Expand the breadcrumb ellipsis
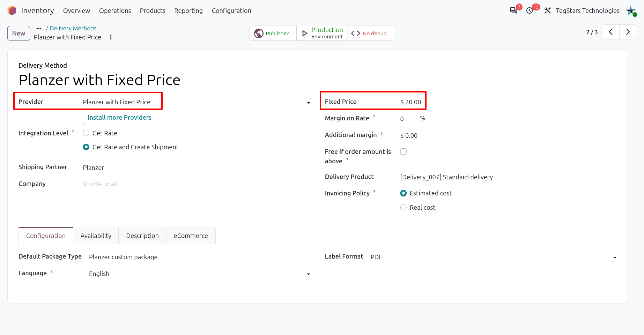The height and width of the screenshot is (335, 644). pos(39,28)
